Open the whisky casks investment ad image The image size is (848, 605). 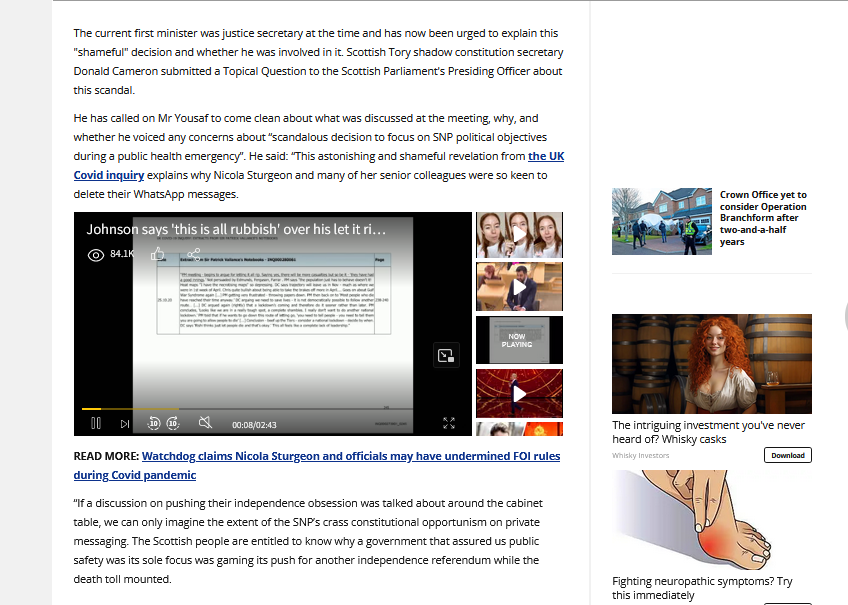(x=712, y=364)
